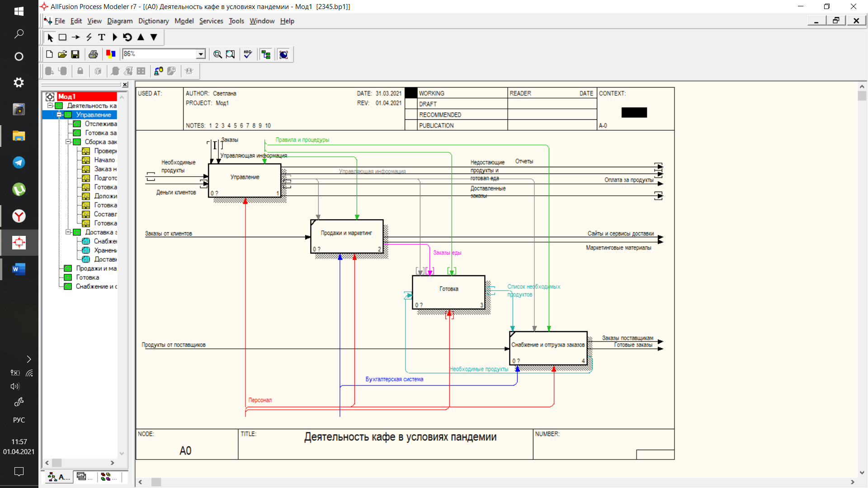The image size is (868, 488).
Task: Collapse the Доставка tree node
Action: tap(68, 232)
